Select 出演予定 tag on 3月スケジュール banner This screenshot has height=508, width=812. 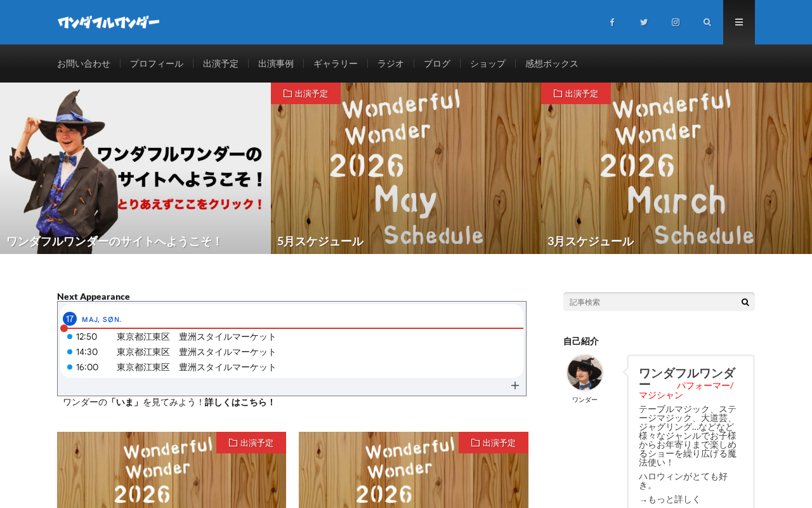click(576, 93)
